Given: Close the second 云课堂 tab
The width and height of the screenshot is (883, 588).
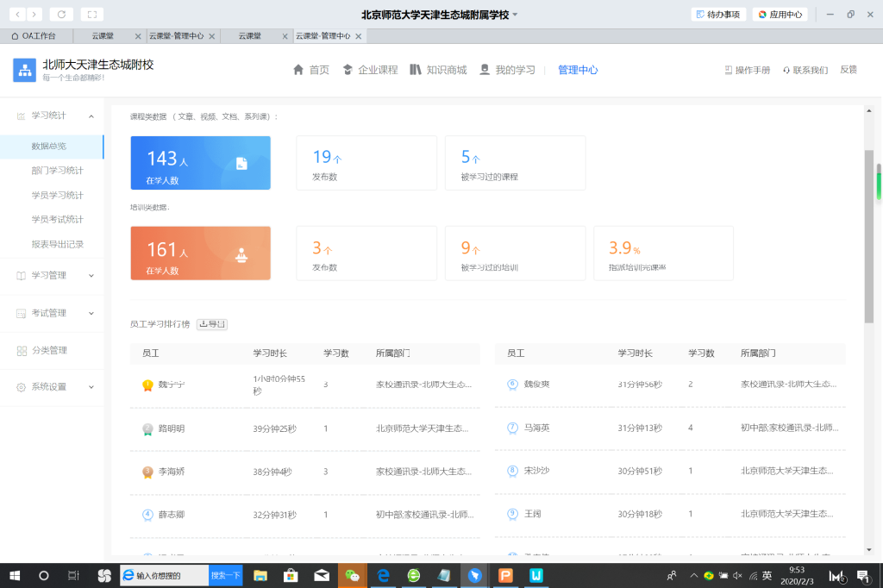Looking at the screenshot, I should coord(285,36).
